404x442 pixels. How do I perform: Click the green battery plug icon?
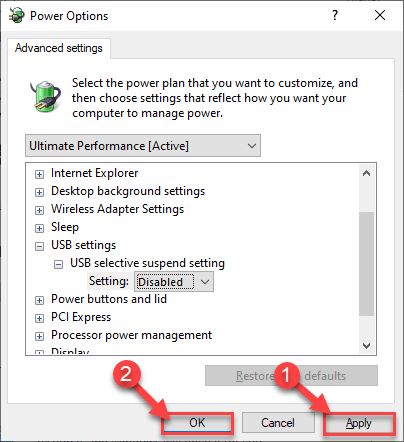point(46,96)
